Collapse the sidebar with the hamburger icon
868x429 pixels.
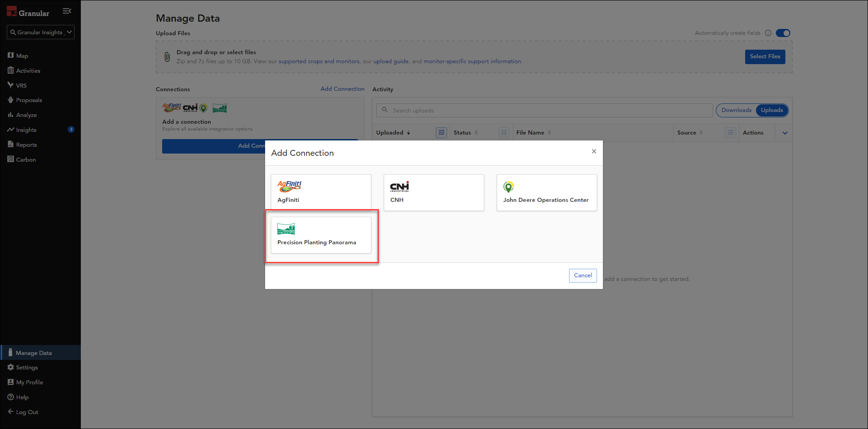[x=67, y=11]
